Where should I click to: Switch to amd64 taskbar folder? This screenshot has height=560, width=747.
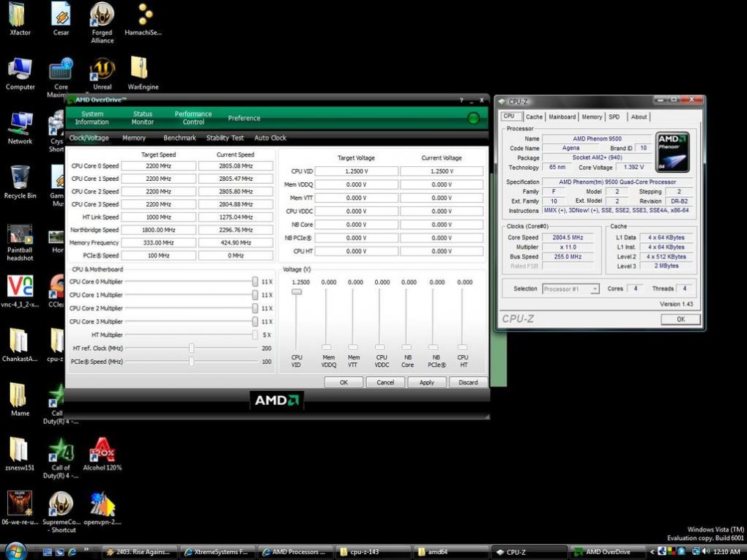[x=450, y=552]
